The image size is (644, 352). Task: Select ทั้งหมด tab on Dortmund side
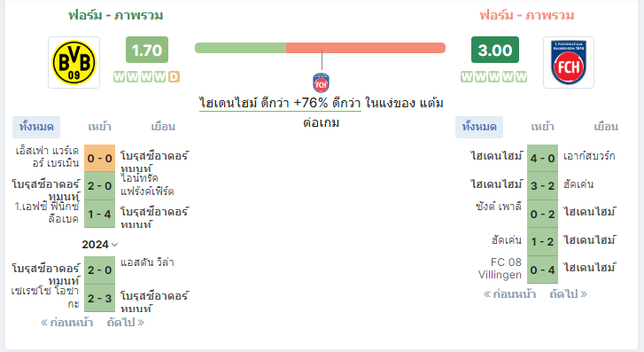[36, 127]
